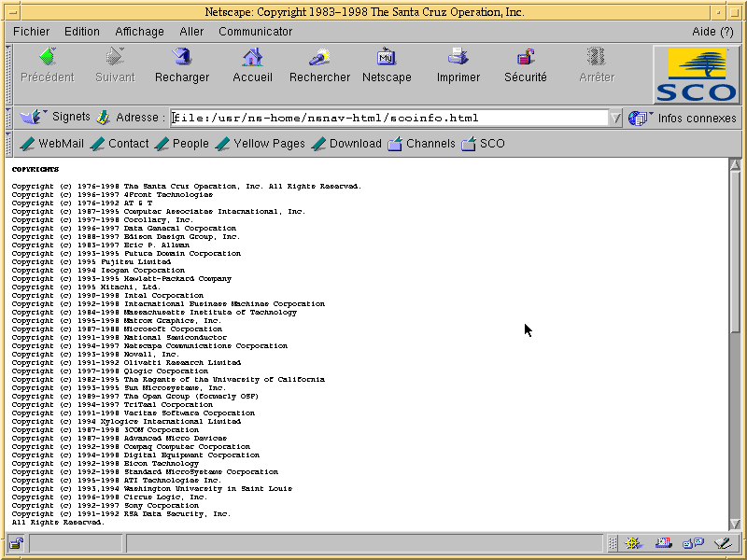
Task: Click the Netscape Communications Corporation line
Action: 149,346
